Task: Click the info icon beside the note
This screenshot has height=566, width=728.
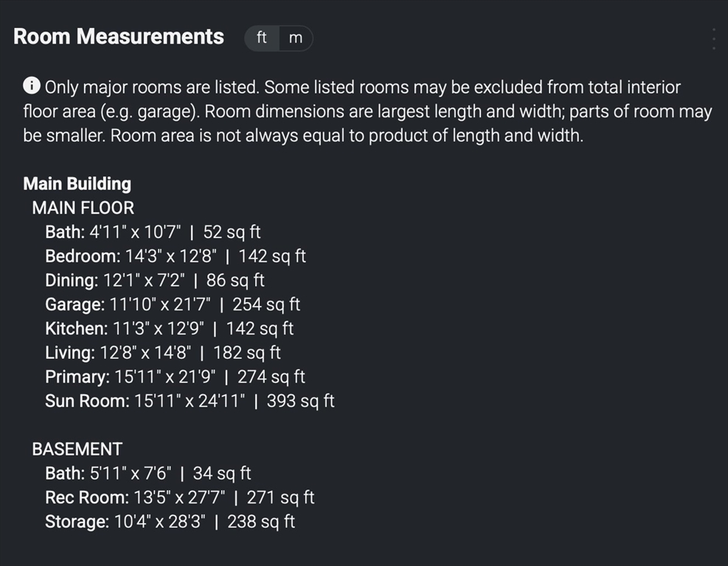Action: coord(32,85)
